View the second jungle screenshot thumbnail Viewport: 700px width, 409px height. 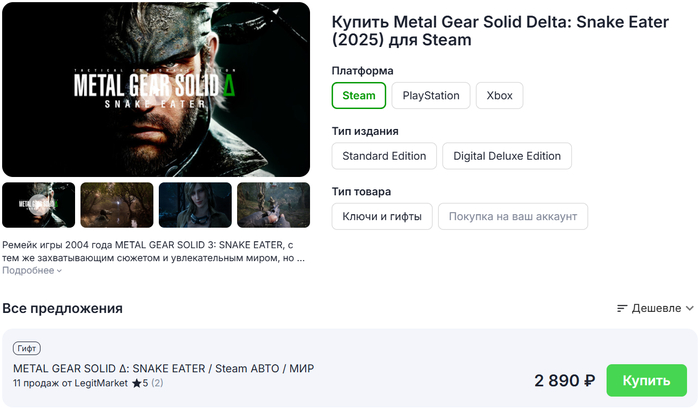click(x=117, y=205)
